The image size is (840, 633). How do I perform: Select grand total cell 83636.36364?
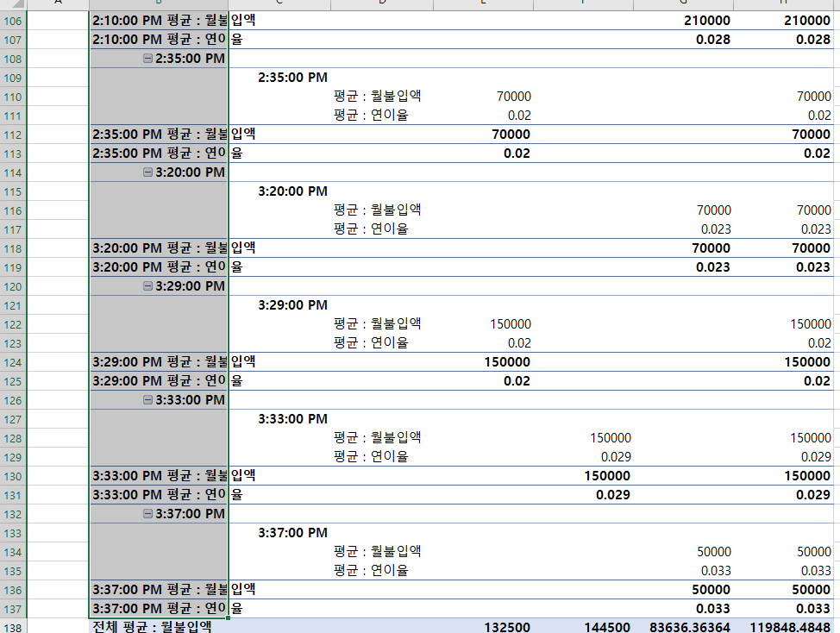click(x=683, y=627)
